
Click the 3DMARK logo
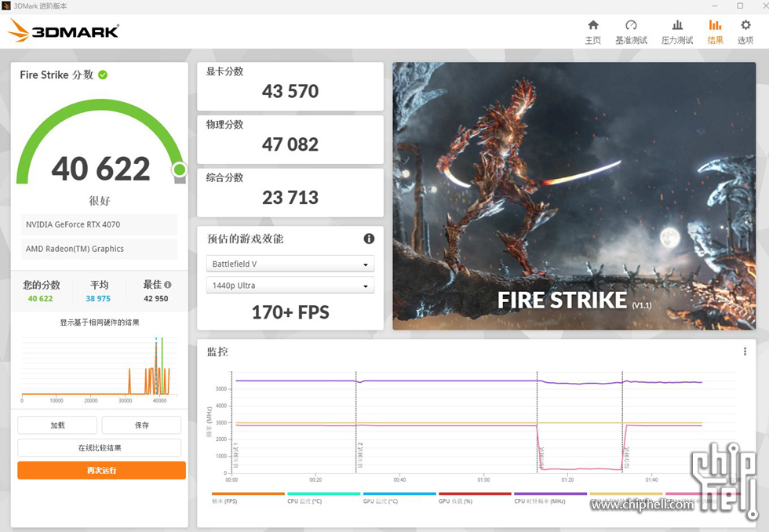click(64, 31)
